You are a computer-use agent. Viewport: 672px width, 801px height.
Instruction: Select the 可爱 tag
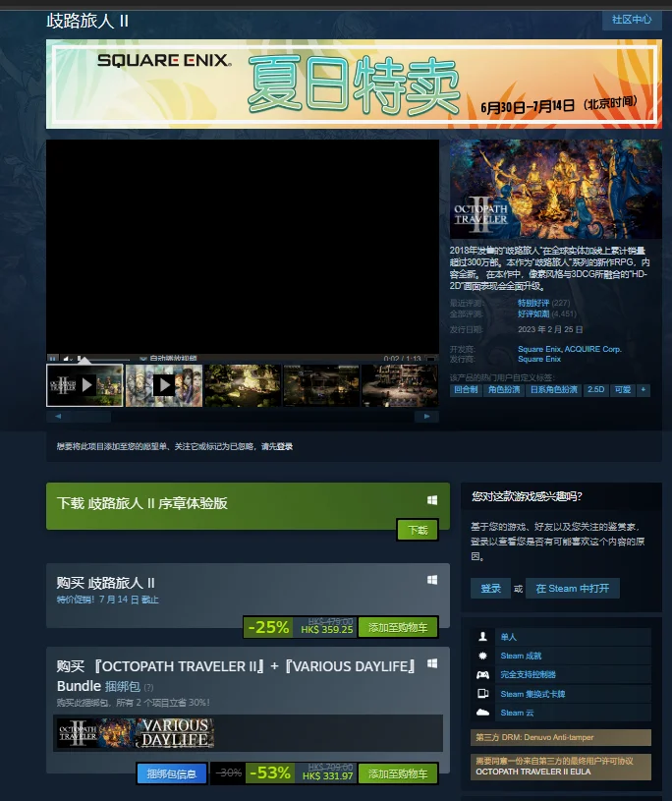coord(623,390)
